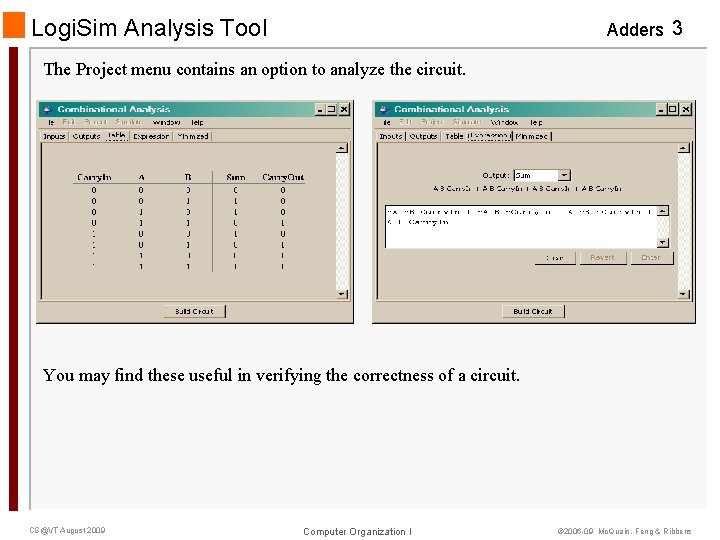Click the down arrow of the truth-table scrollbar
The width and height of the screenshot is (720, 540).
coord(342,294)
